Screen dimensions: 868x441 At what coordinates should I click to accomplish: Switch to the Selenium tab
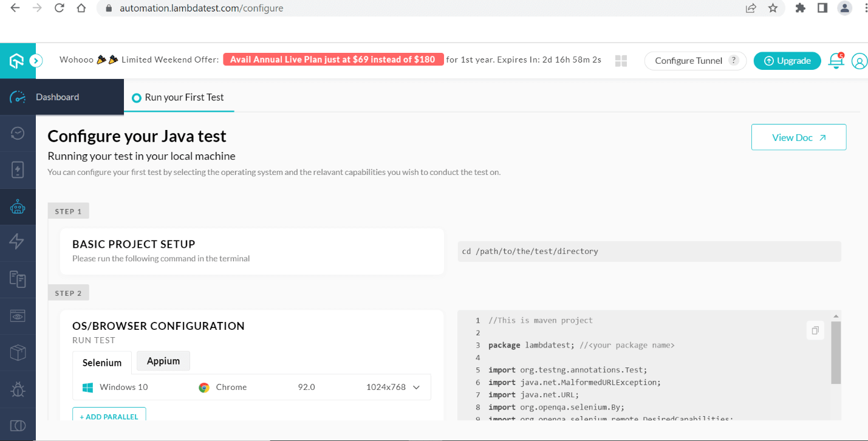[x=101, y=362]
